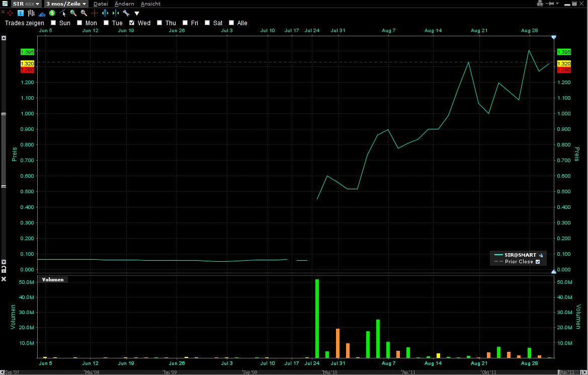Click the Preis axis title on left
Image resolution: width=588 pixels, height=375 pixels.
coord(14,155)
